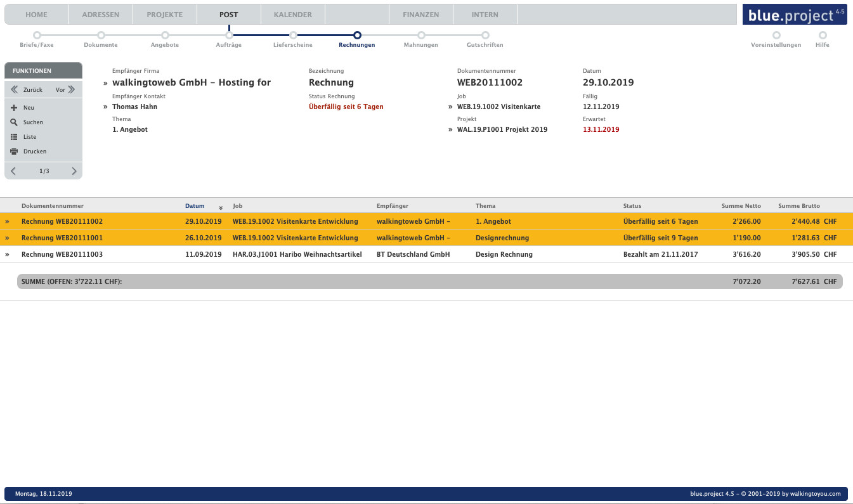853x504 pixels.
Task: Click the Drucken printer icon
Action: [x=14, y=152]
